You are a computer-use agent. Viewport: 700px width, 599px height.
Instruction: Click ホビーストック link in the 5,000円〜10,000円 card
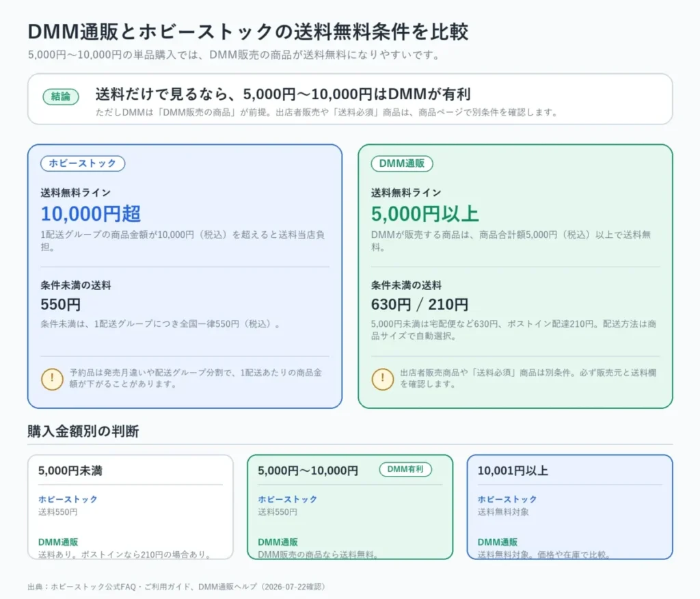pyautogui.click(x=288, y=499)
